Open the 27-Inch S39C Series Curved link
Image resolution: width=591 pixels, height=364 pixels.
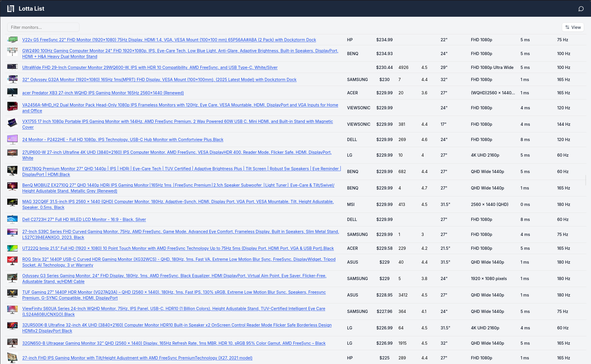pyautogui.click(x=181, y=234)
